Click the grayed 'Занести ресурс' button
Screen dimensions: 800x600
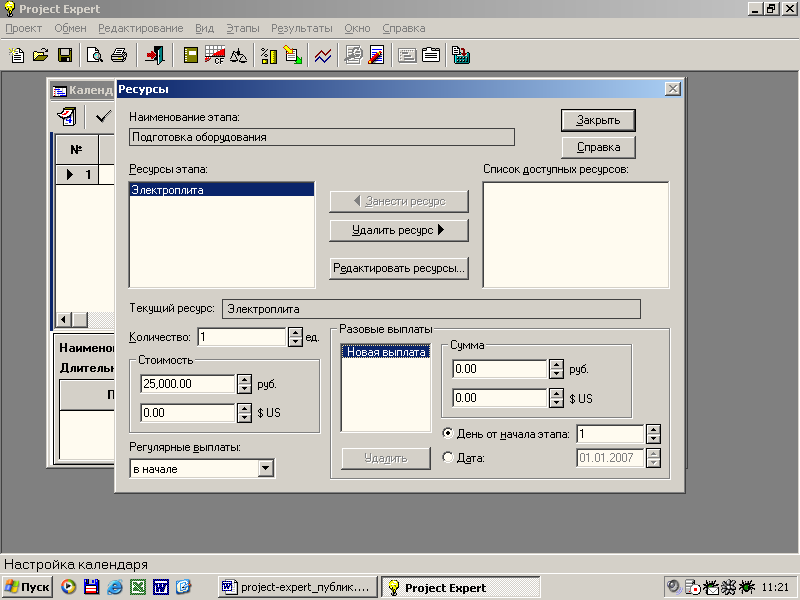399,201
